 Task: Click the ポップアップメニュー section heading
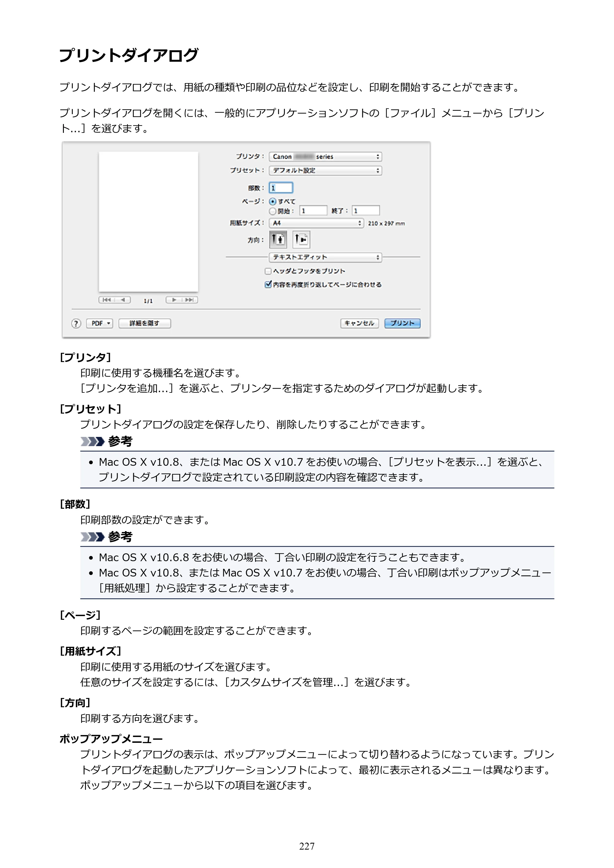pyautogui.click(x=111, y=739)
